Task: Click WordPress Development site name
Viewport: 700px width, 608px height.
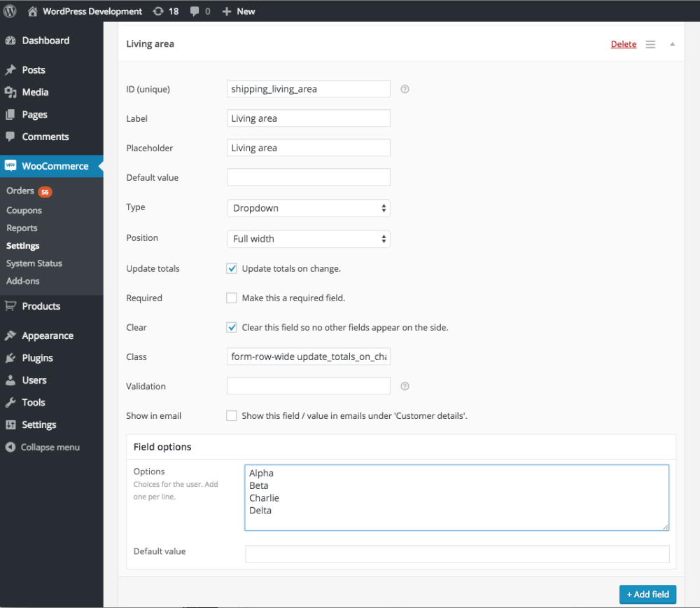Action: pyautogui.click(x=92, y=11)
